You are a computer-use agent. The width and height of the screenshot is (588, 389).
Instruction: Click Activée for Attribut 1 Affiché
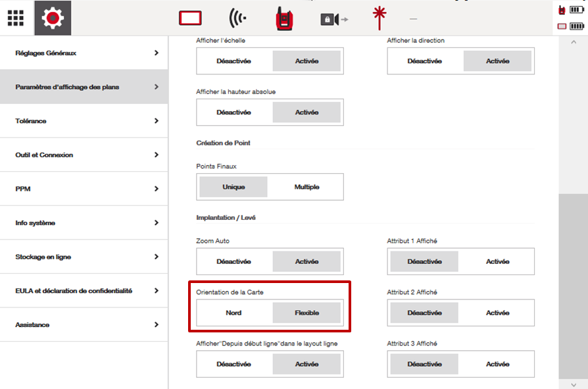(x=497, y=261)
